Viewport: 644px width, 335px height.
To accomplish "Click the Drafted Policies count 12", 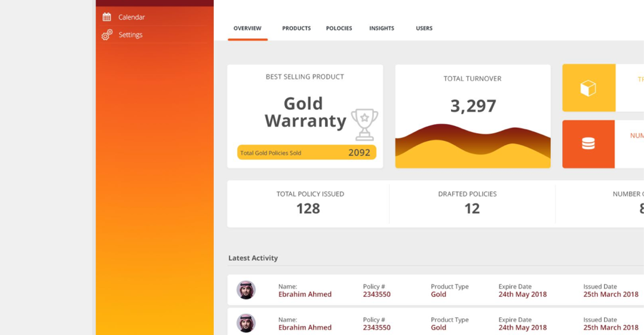I will (x=472, y=208).
